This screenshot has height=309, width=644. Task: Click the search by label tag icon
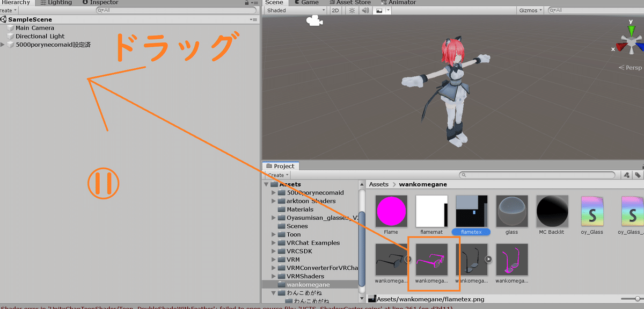pyautogui.click(x=638, y=175)
